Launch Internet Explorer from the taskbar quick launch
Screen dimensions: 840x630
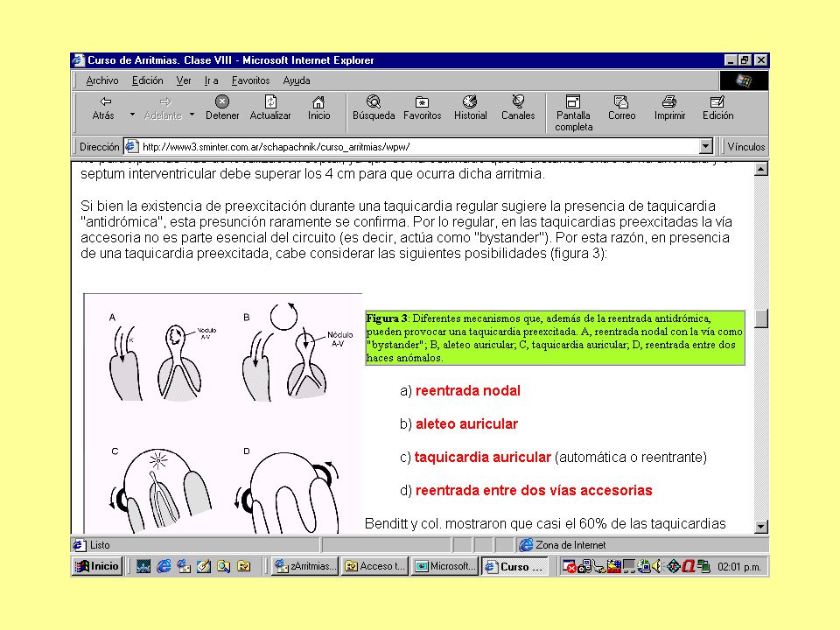pos(164,566)
